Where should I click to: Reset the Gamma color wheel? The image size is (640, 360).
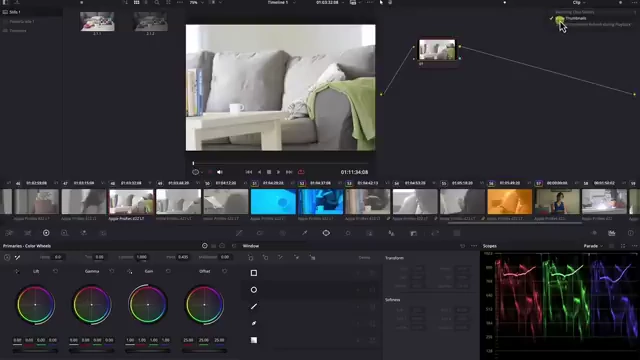click(112, 271)
